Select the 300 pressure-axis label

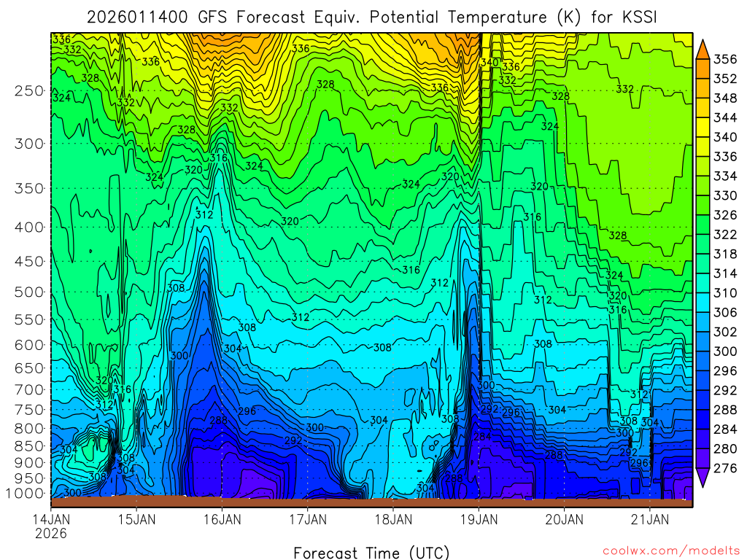29,144
